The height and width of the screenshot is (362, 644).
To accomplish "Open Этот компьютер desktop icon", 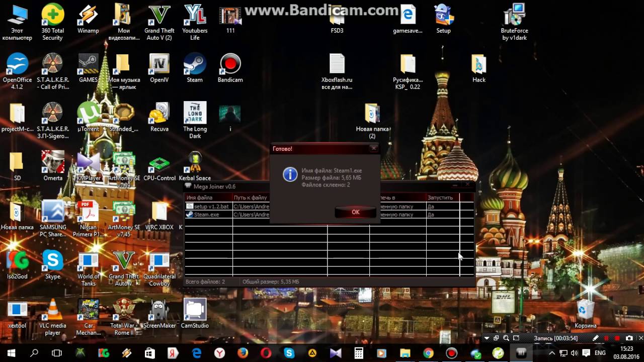I will click(17, 23).
